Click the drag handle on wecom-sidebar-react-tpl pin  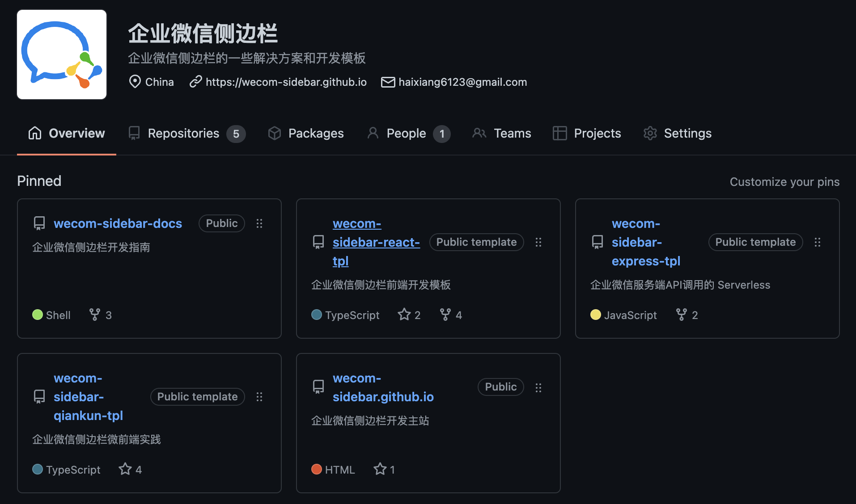click(x=538, y=242)
